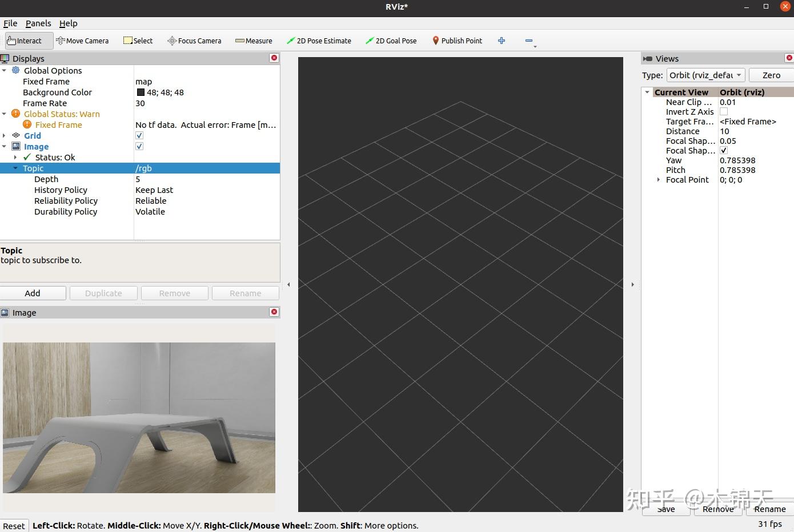
Task: Select the Focus Camera tool
Action: 194,41
